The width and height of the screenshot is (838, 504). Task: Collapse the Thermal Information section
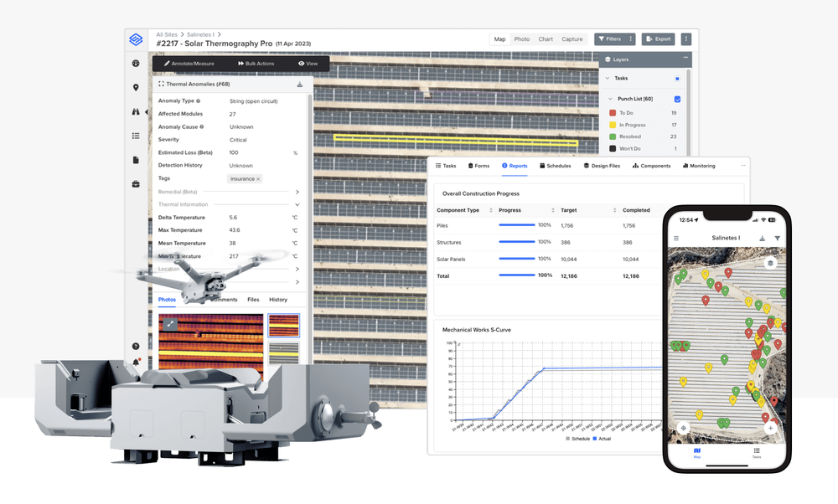(297, 204)
